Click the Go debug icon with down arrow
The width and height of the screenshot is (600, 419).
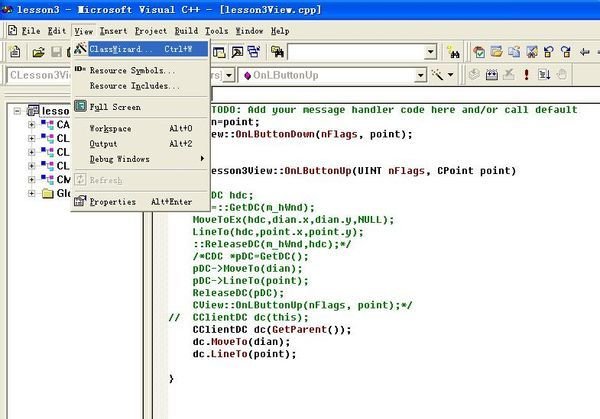544,75
